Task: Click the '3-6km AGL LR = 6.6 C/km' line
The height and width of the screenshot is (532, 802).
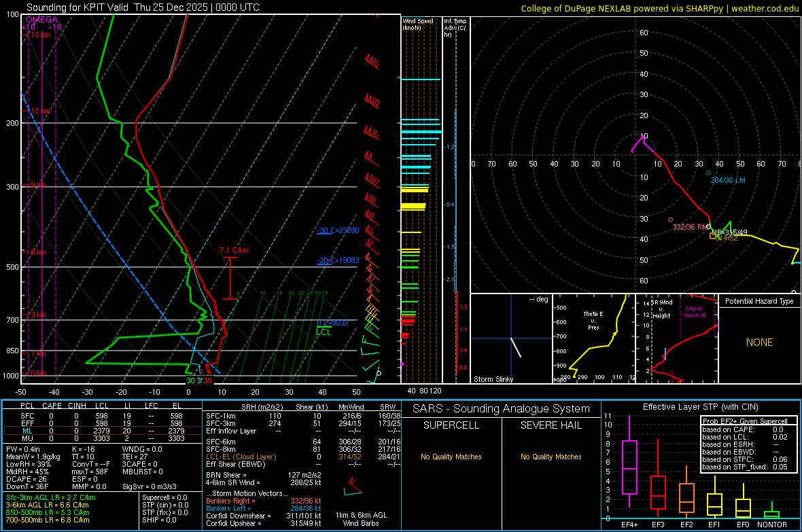Action: coord(47,505)
